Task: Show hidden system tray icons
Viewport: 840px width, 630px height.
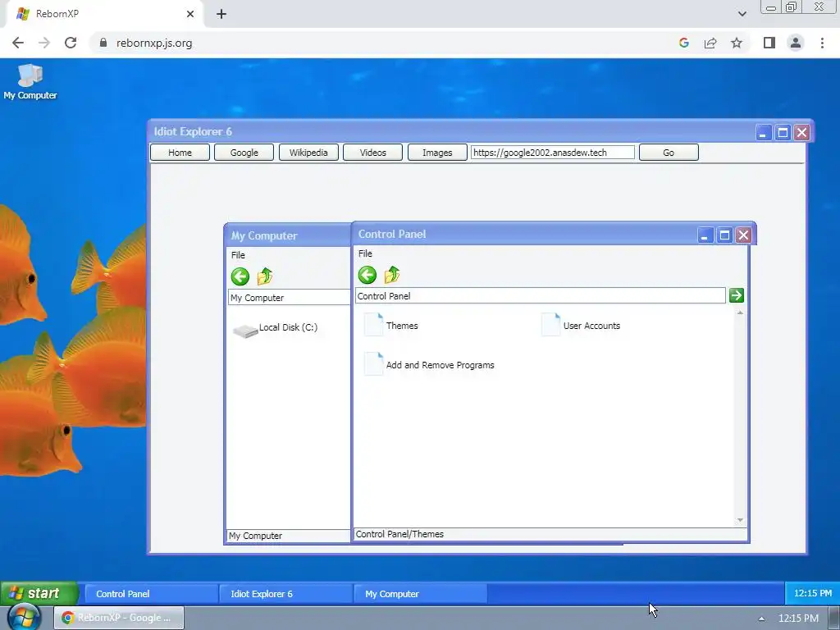Action: coord(761,619)
